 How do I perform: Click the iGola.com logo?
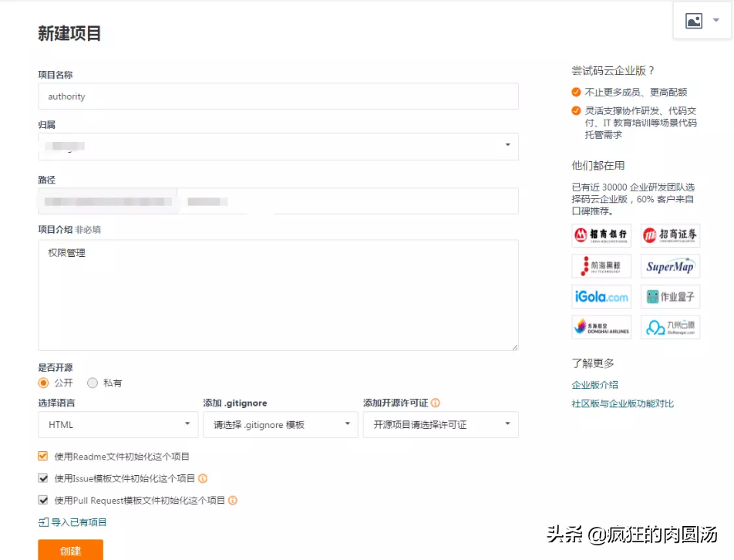601,297
